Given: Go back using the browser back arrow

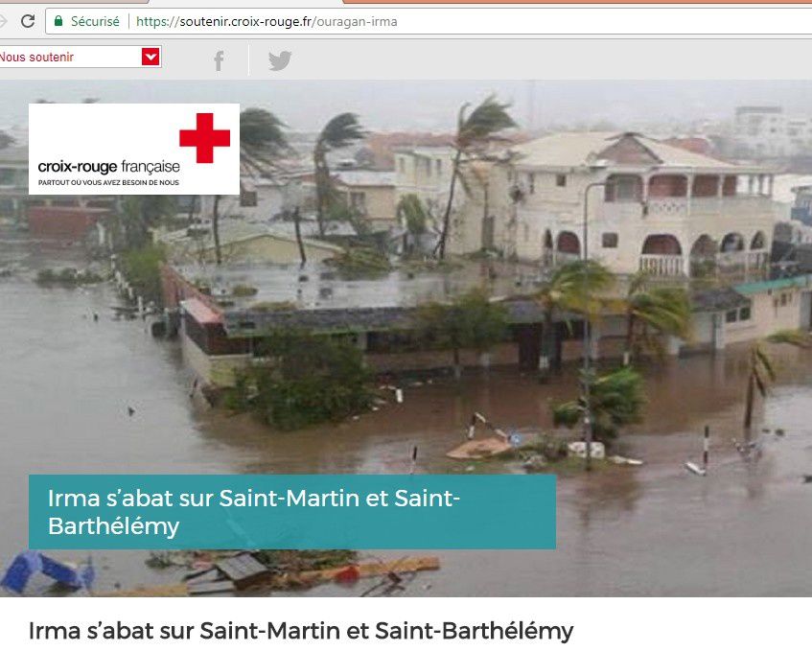Looking at the screenshot, I should 3,21.
